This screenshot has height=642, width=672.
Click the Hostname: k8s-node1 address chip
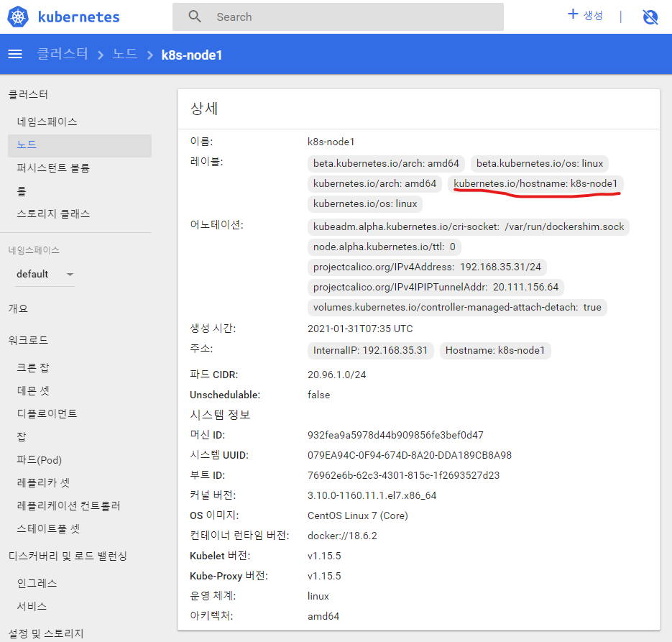495,351
